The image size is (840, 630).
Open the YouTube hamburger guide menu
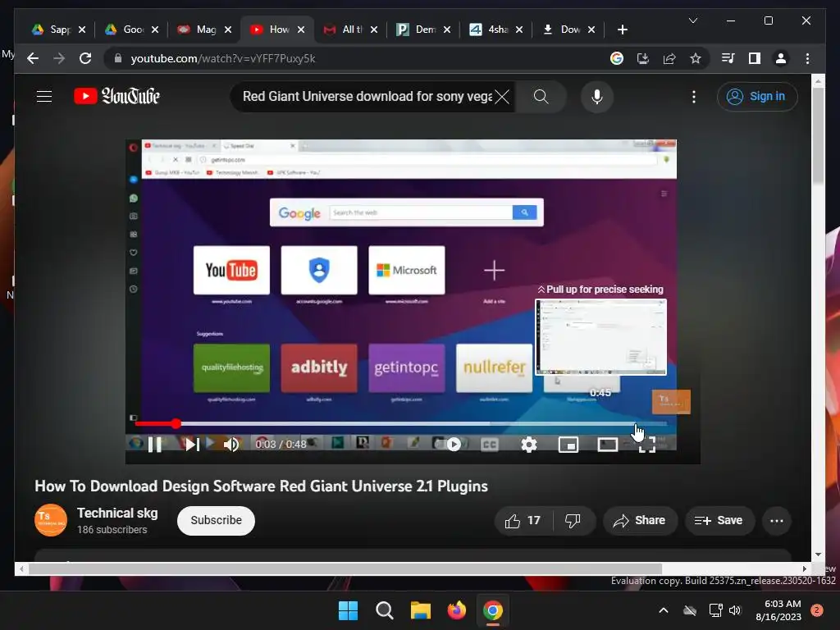[44, 97]
